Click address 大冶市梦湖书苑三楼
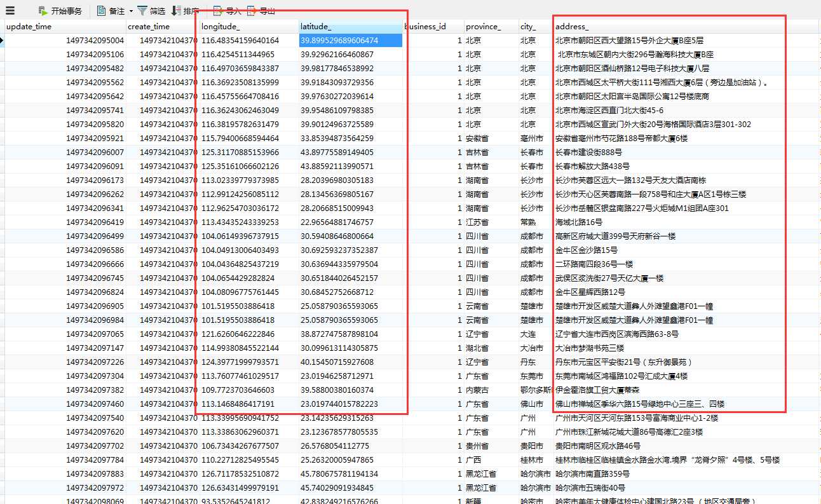The image size is (821, 504). pos(590,348)
